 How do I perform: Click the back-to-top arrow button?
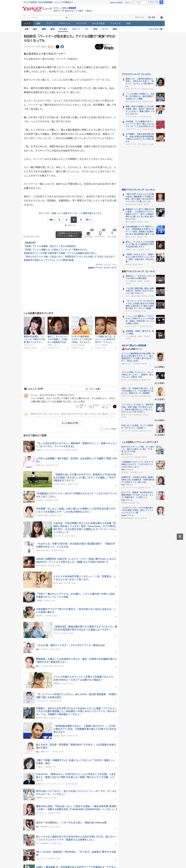[x=180, y=537]
